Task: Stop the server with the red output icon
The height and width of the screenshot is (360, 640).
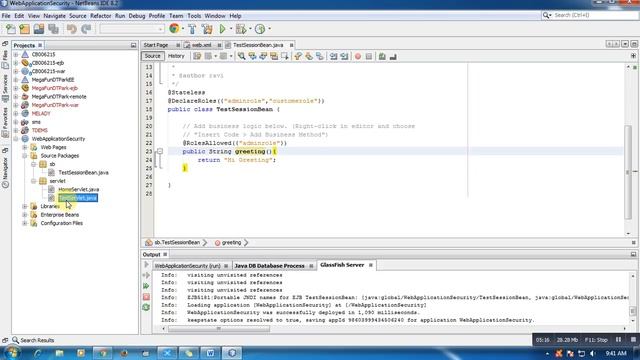Action: (146, 297)
